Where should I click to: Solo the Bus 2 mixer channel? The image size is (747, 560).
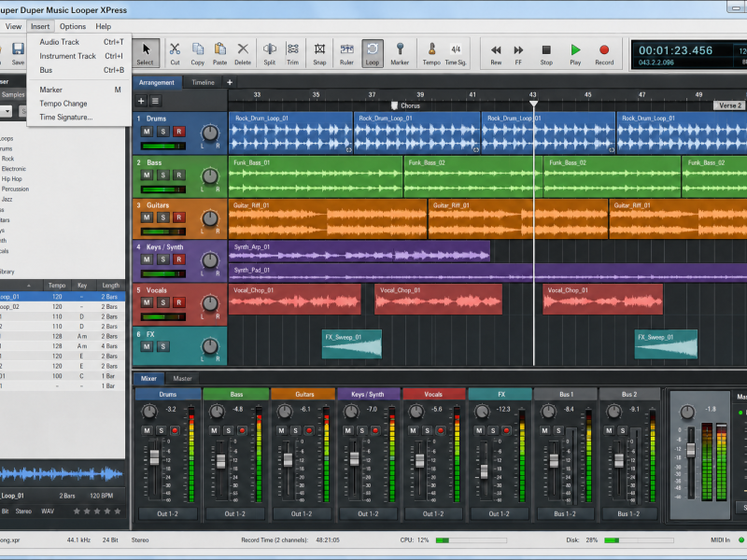point(622,430)
